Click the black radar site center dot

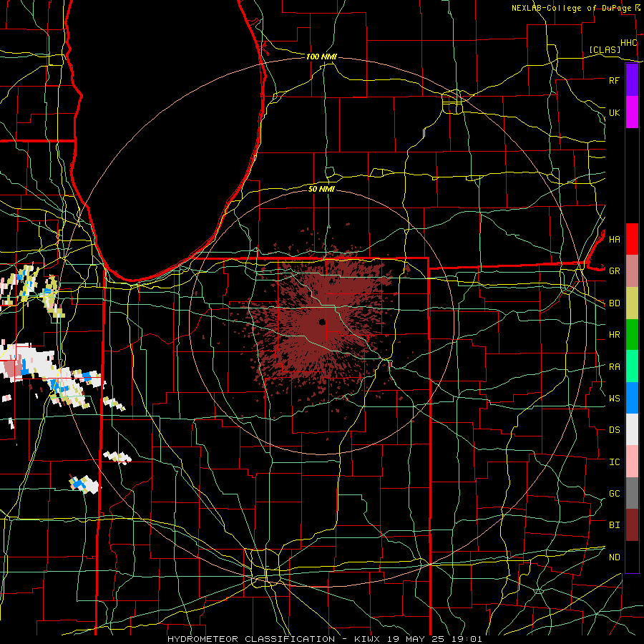tap(322, 321)
